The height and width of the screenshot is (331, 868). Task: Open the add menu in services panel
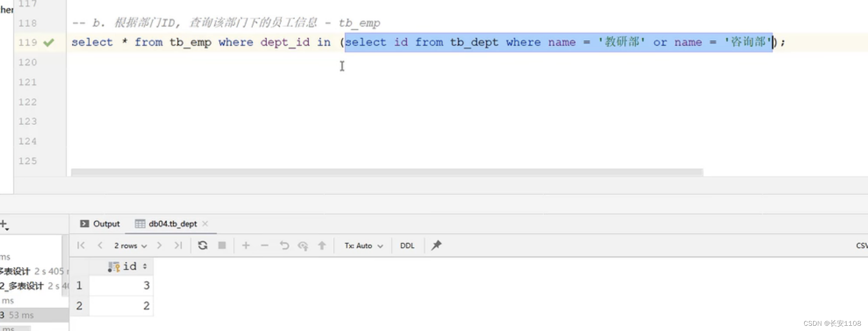click(4, 225)
